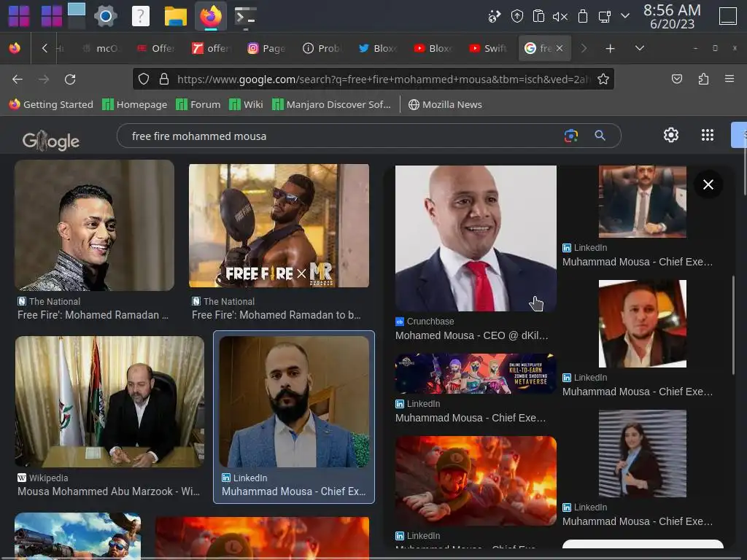
Task: Open Manjaro Discover Software bookmark
Action: [331, 104]
